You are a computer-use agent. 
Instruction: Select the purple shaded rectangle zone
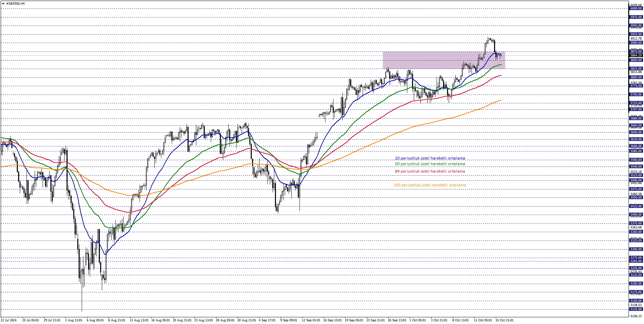pyautogui.click(x=444, y=60)
